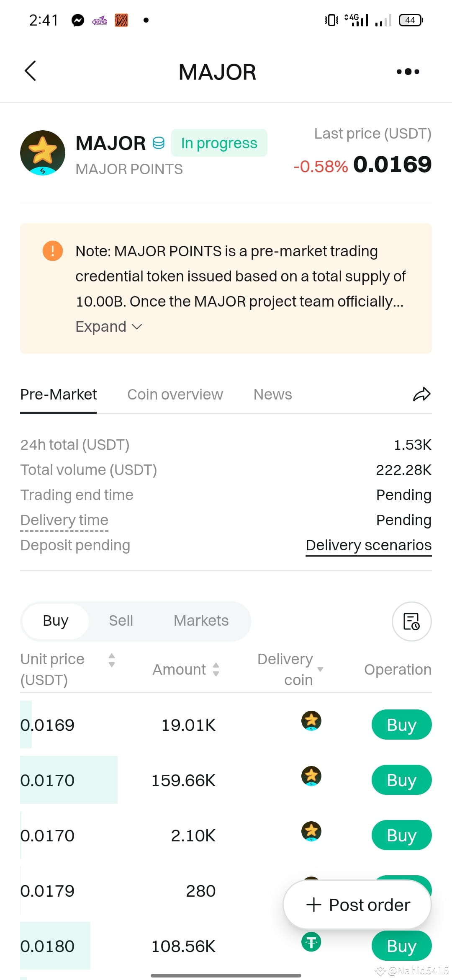Viewport: 452px width, 980px height.
Task: Tap the Post order button
Action: tap(357, 905)
